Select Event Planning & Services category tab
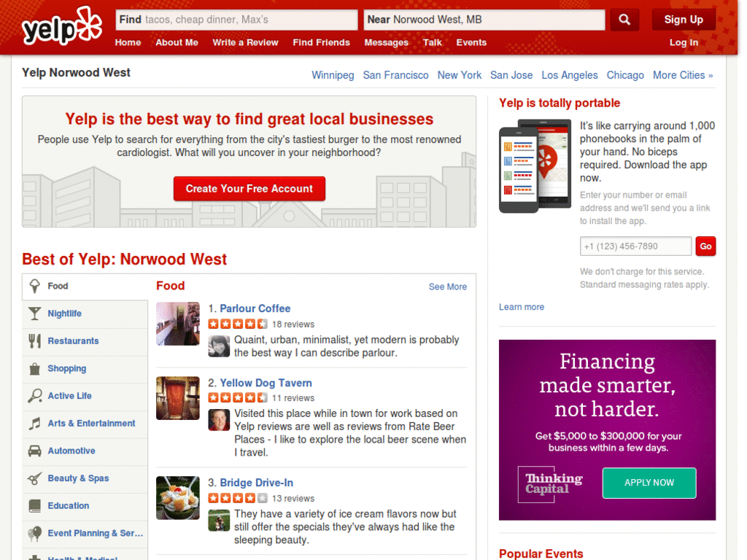This screenshot has width=747, height=560. tap(85, 533)
